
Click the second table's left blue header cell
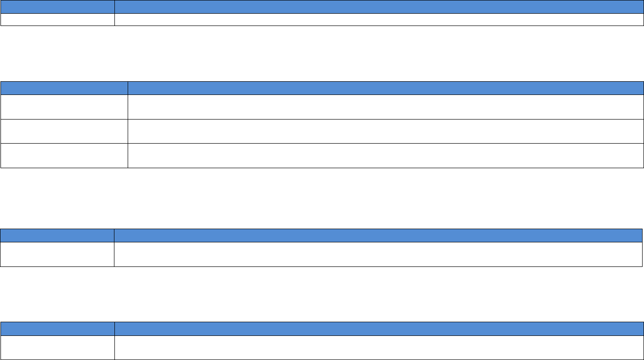(x=64, y=88)
